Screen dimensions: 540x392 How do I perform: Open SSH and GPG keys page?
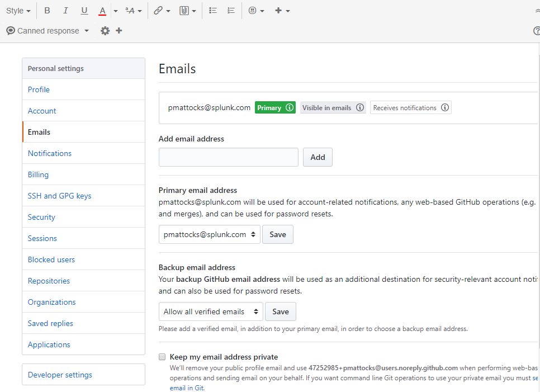60,196
